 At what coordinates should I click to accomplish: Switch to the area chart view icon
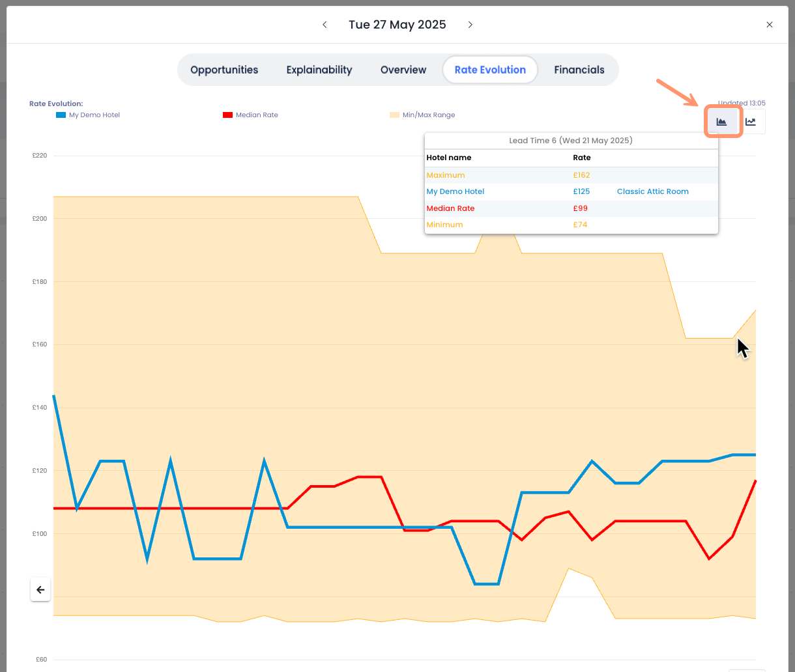722,122
